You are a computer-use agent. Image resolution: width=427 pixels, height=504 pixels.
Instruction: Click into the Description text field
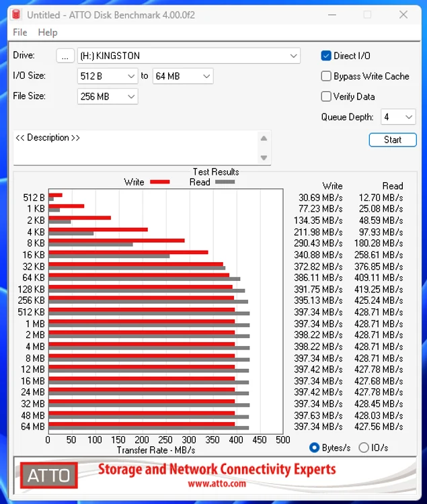click(135, 148)
